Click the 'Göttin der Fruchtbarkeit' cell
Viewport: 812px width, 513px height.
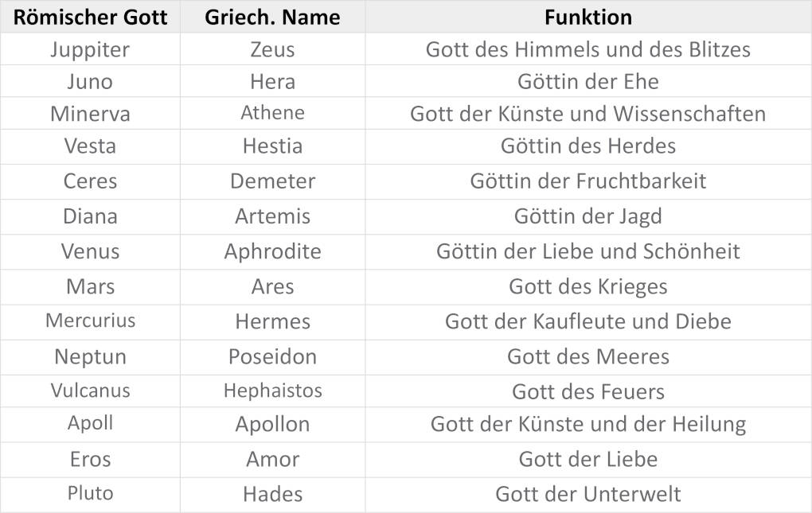tap(588, 181)
